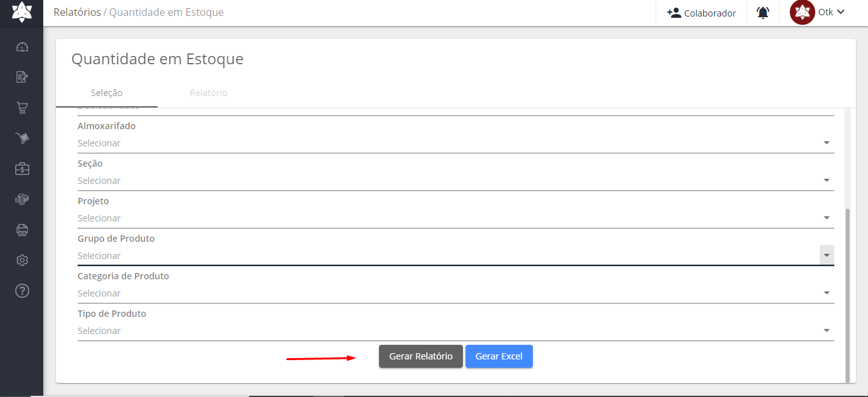Image resolution: width=868 pixels, height=397 pixels.
Task: Open the Categoria de Produto dropdown arrow
Action: (827, 293)
